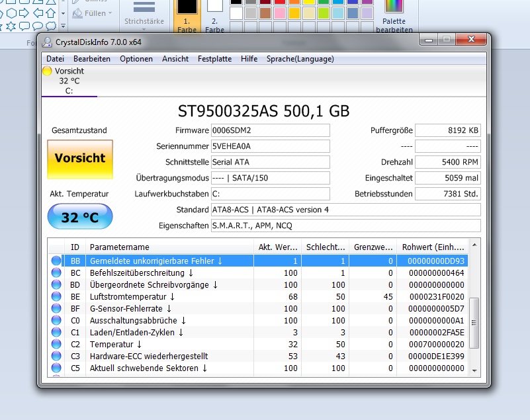Click the status circle of row C1

pos(56,333)
